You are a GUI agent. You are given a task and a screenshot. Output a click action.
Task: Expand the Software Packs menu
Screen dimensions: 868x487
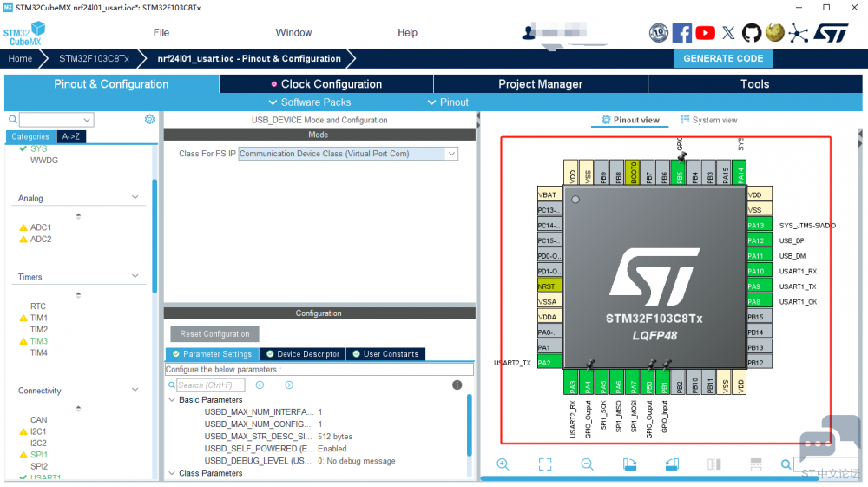click(310, 102)
